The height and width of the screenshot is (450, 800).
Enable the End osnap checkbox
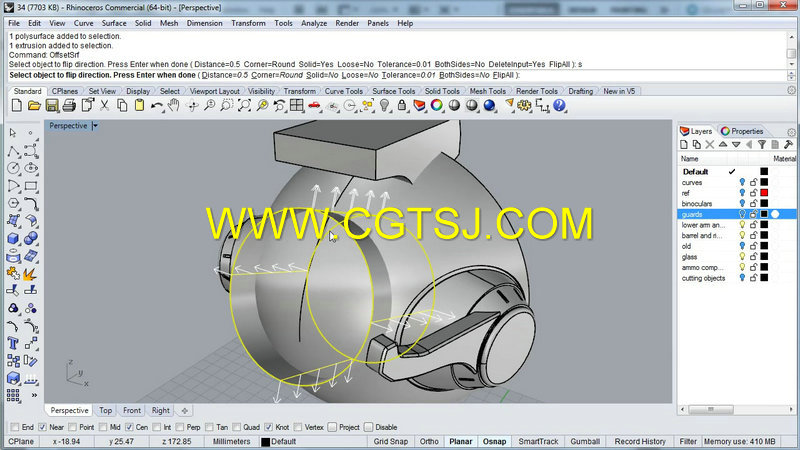[15, 427]
